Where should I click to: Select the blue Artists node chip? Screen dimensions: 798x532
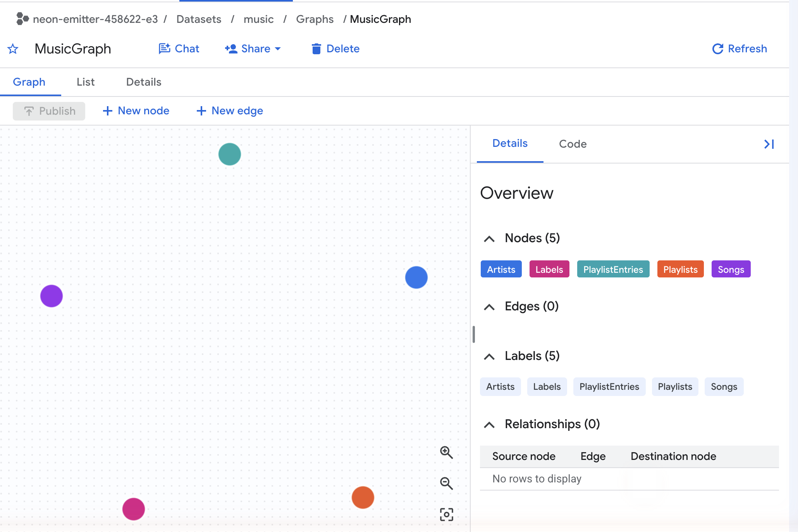[501, 269]
